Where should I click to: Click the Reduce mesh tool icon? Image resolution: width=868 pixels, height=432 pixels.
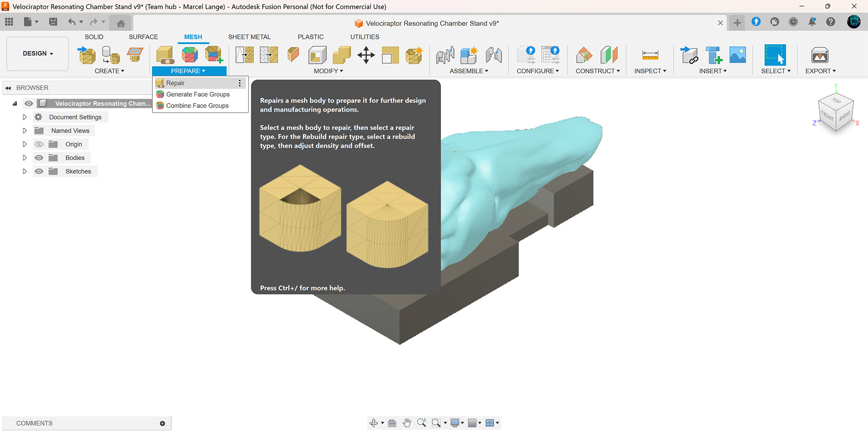269,55
